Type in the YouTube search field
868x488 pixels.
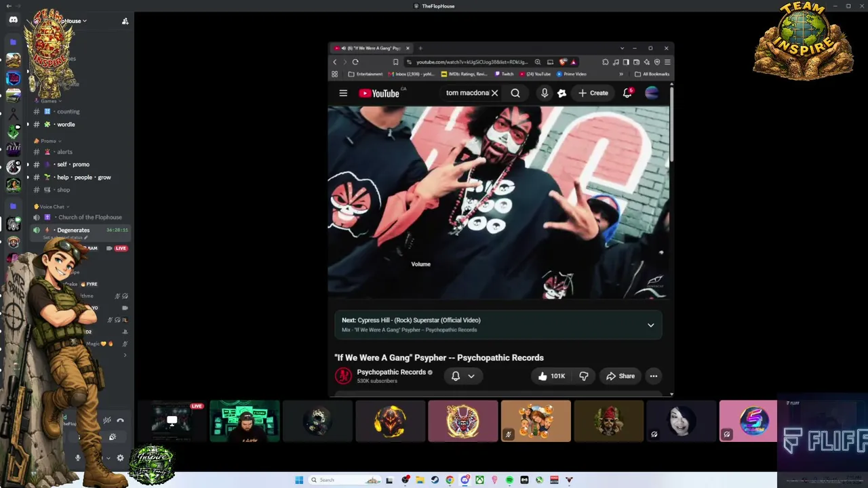467,94
